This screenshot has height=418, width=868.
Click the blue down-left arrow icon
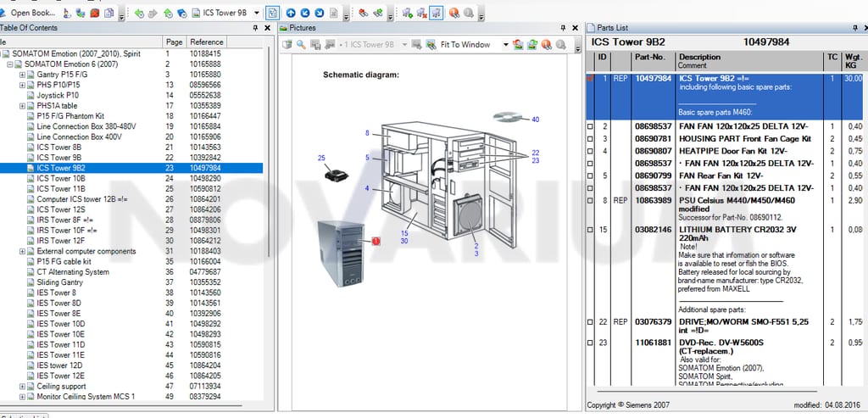304,13
